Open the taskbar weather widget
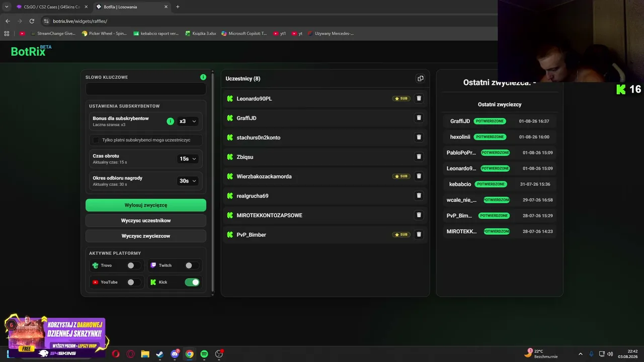The width and height of the screenshot is (644, 362). coord(541,354)
